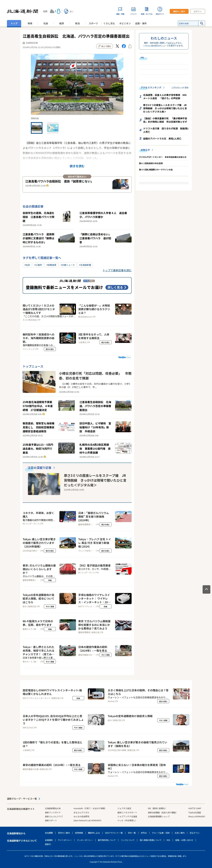The image size is (212, 868).
Task: Expand 道新グループ・サービス一覧 chevron
Action: click(x=39, y=799)
